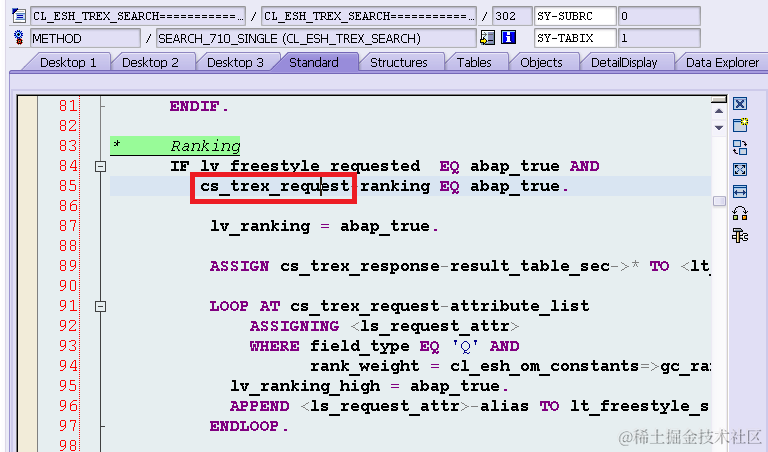Click the program list icon before CL_ESH_TREX_SEARCH
The width and height of the screenshot is (768, 452).
(19, 16)
